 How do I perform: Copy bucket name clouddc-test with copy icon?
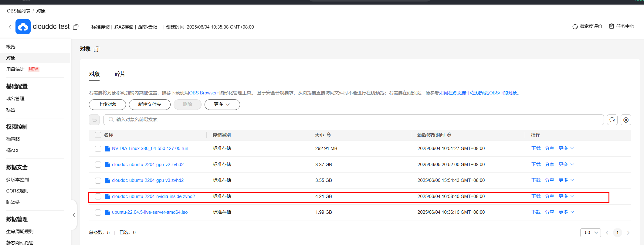(76, 27)
